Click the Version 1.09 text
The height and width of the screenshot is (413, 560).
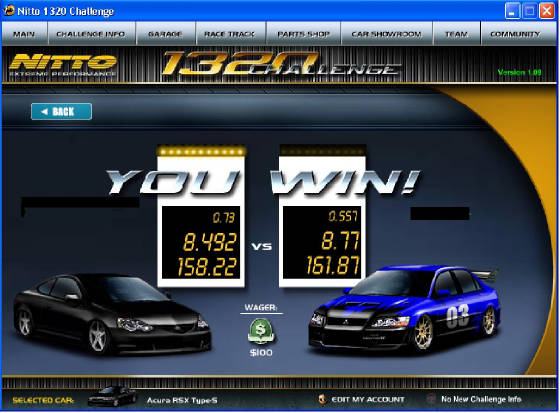pos(520,73)
